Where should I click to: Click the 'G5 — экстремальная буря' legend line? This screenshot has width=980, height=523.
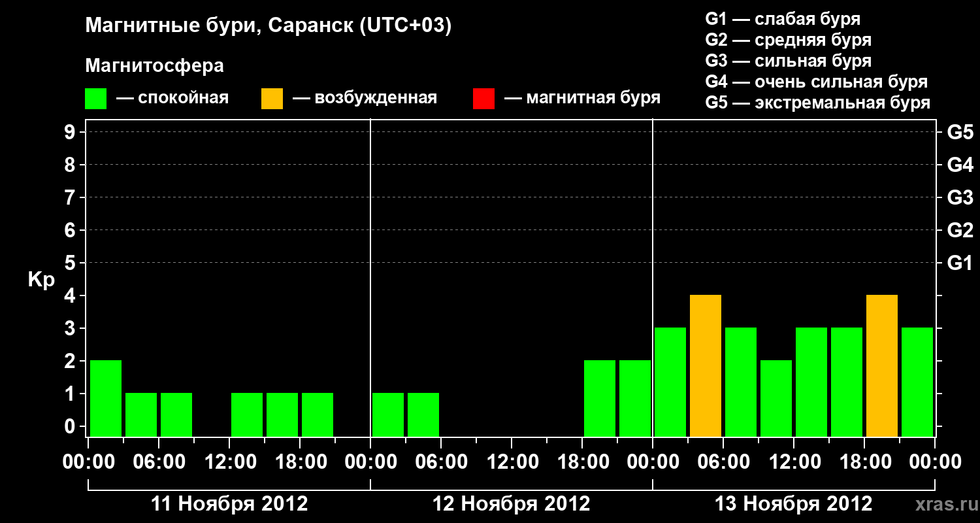(x=817, y=103)
